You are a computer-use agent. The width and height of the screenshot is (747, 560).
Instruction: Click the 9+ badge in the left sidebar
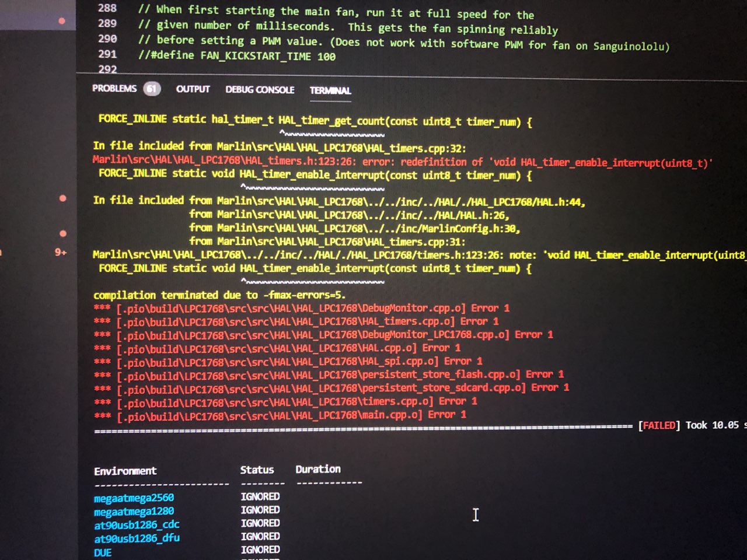pyautogui.click(x=61, y=253)
